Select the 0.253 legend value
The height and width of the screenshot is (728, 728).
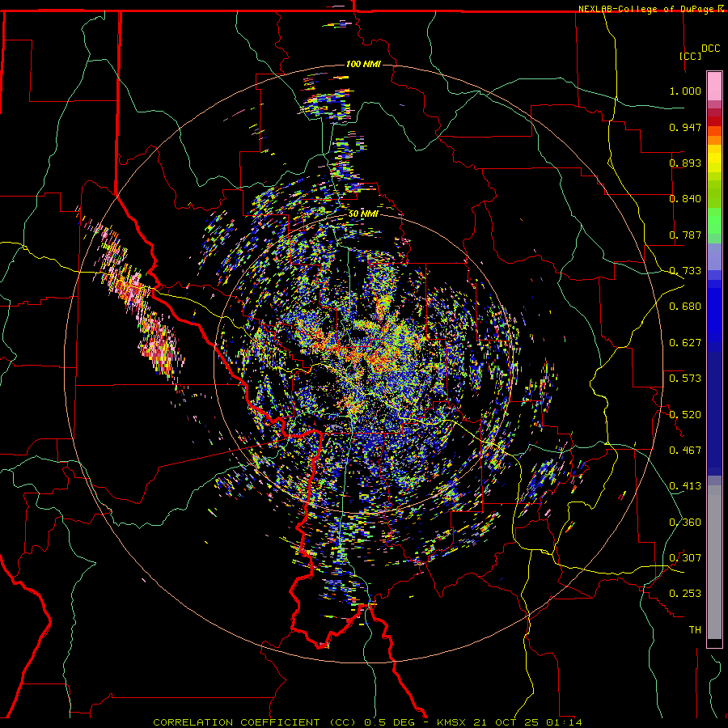(685, 594)
